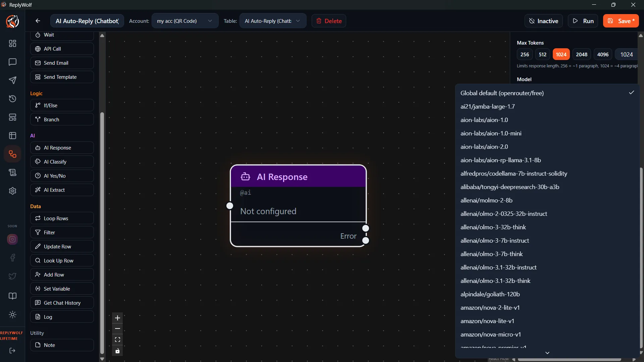Zoom in on canvas with plus button
Screen dimensions: 644x362
(117, 318)
